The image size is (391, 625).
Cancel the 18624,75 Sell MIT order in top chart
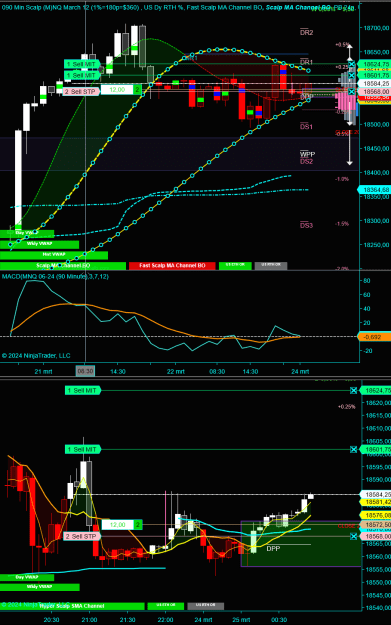tap(351, 64)
